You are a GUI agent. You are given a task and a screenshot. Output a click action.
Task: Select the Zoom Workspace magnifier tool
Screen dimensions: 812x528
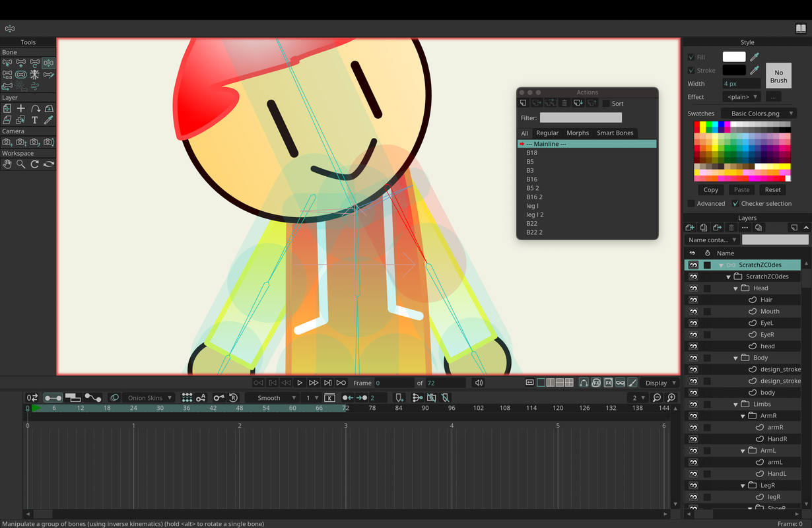[21, 164]
